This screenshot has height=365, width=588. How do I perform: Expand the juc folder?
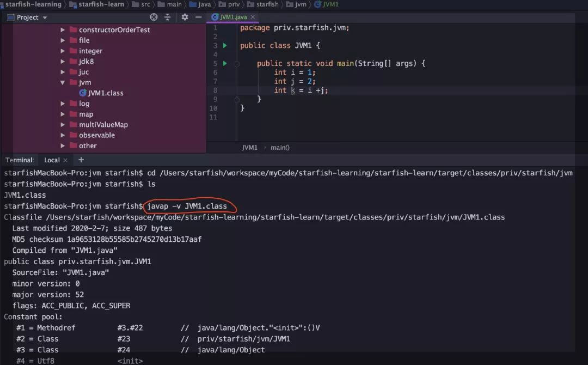coord(63,72)
